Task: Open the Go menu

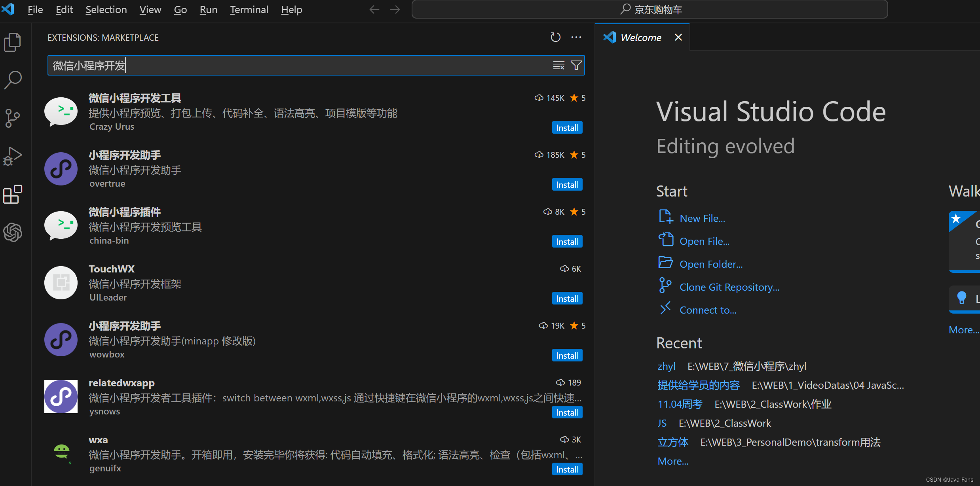Action: 180,9
